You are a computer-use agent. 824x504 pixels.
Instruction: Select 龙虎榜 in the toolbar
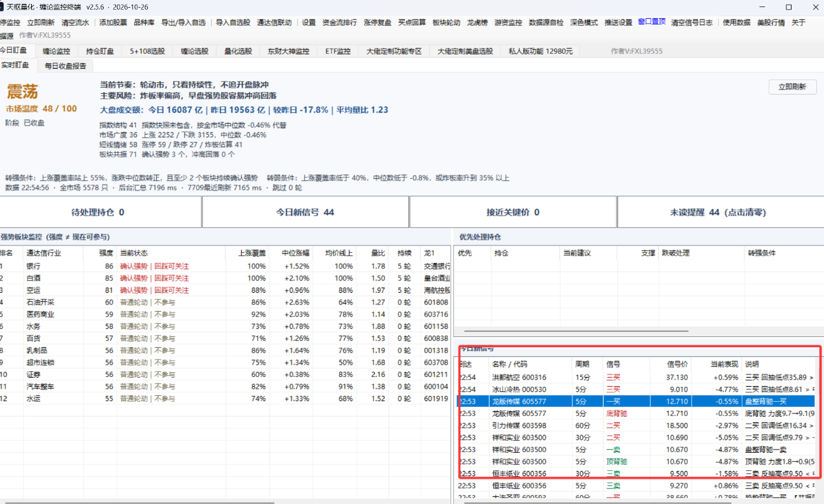pos(477,22)
